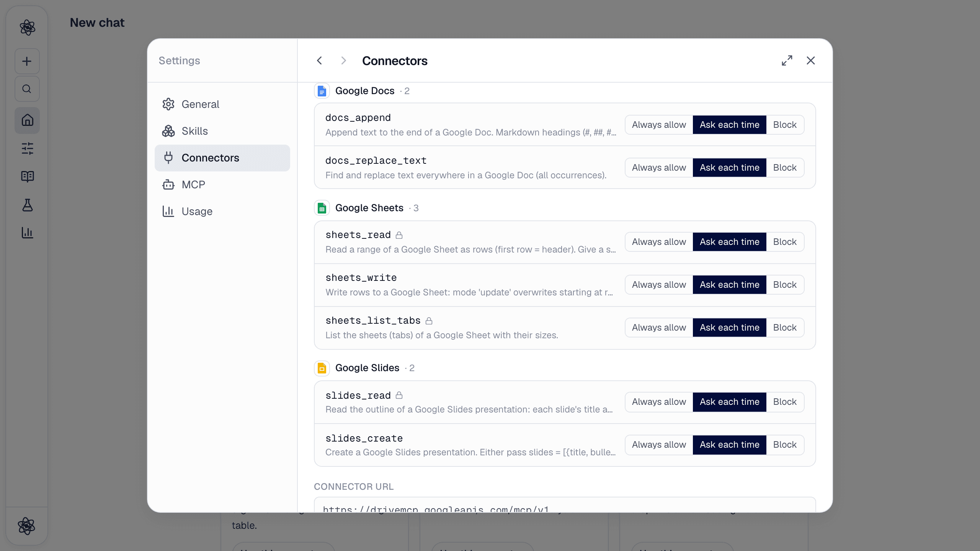The height and width of the screenshot is (551, 980).
Task: Set docs_replace_text to Always allow
Action: 659,168
